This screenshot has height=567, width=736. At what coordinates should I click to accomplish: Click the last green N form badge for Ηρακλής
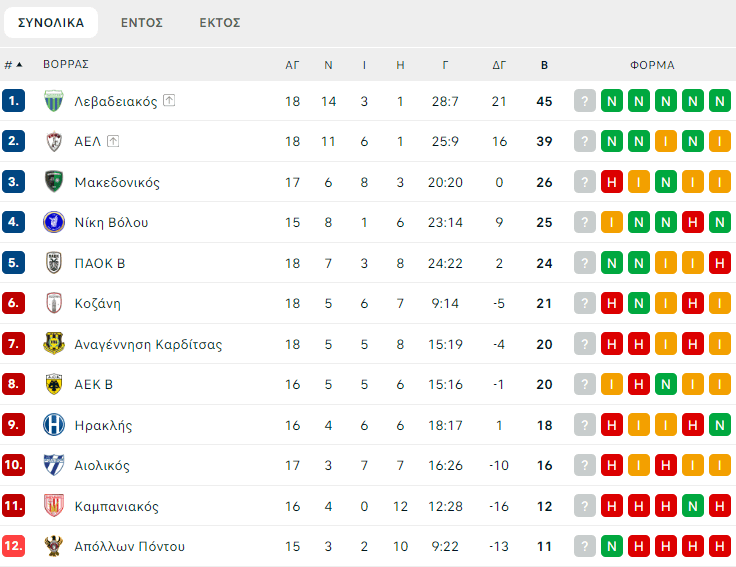(x=719, y=425)
